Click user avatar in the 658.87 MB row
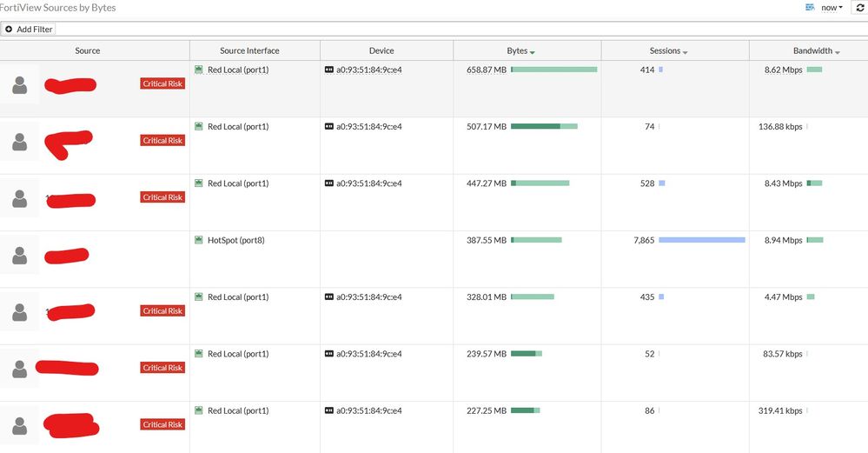This screenshot has width=868, height=453. 20,85
